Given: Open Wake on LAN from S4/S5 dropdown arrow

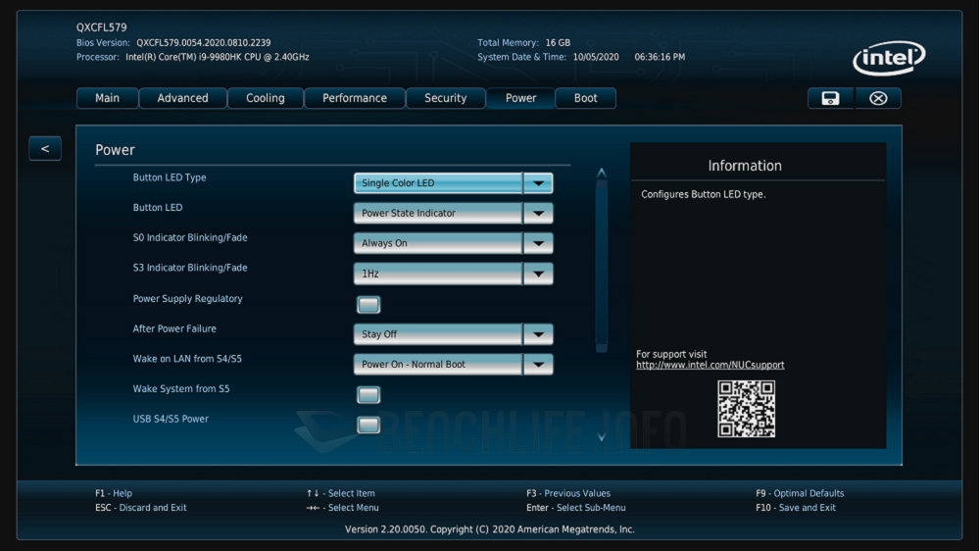Looking at the screenshot, I should 538,364.
